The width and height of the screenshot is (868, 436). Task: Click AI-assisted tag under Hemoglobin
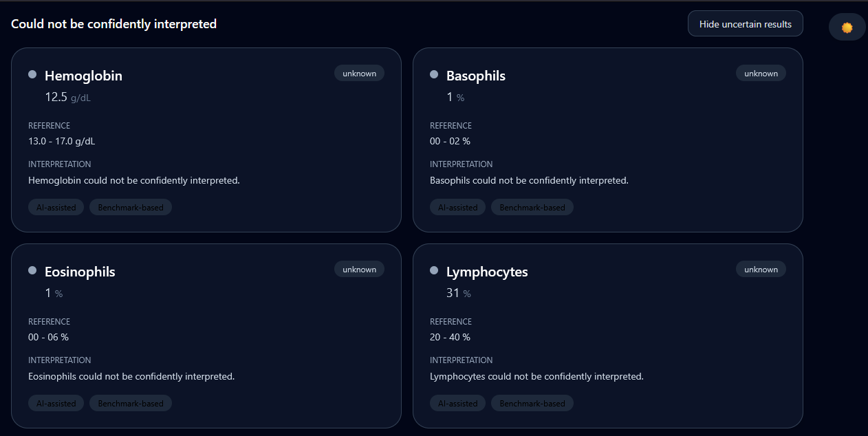(56, 208)
